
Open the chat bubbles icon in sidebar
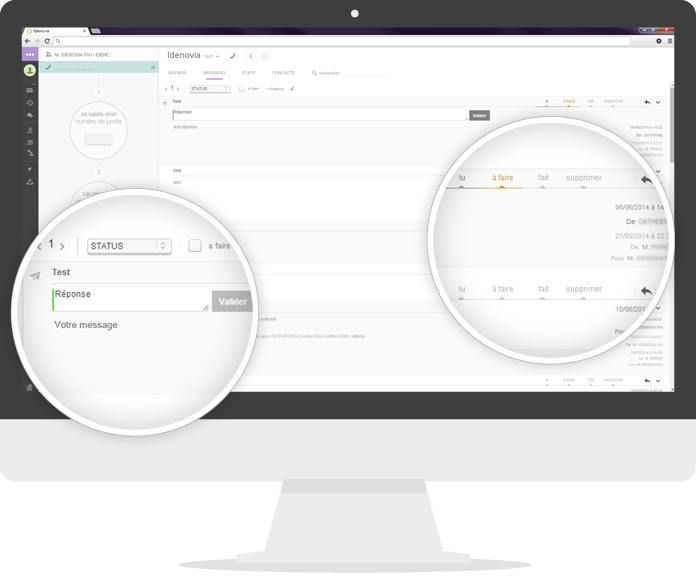pos(30,115)
